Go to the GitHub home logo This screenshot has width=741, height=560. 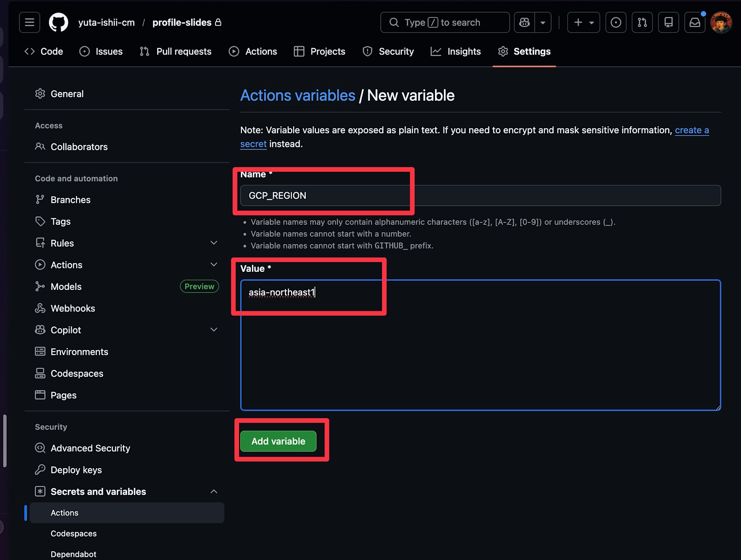click(59, 23)
